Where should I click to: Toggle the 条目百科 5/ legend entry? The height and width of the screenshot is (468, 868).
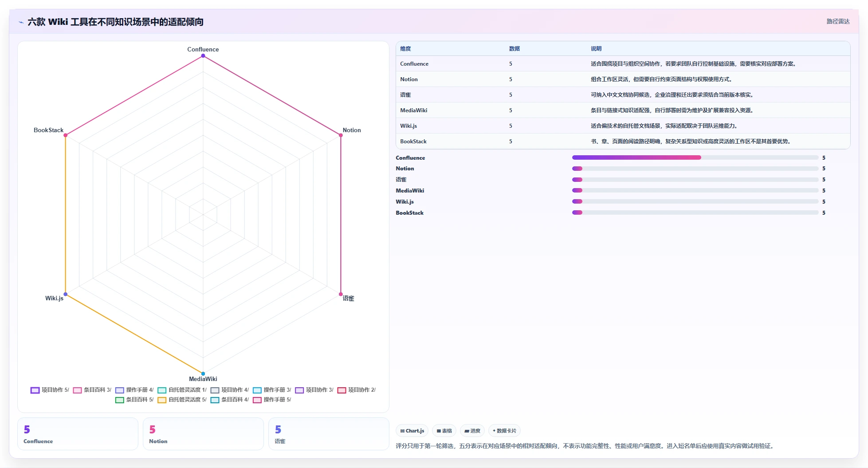tap(134, 400)
